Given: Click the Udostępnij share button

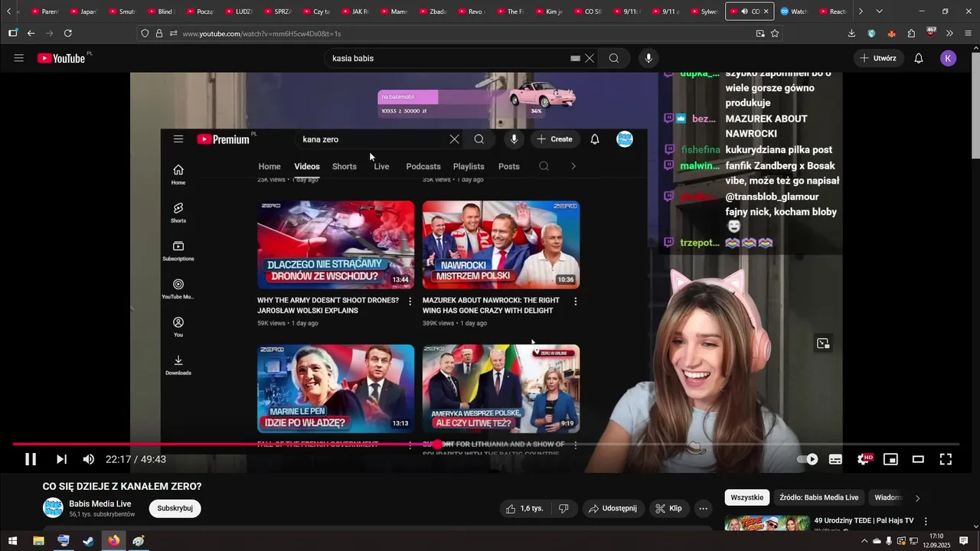Looking at the screenshot, I should coord(612,508).
